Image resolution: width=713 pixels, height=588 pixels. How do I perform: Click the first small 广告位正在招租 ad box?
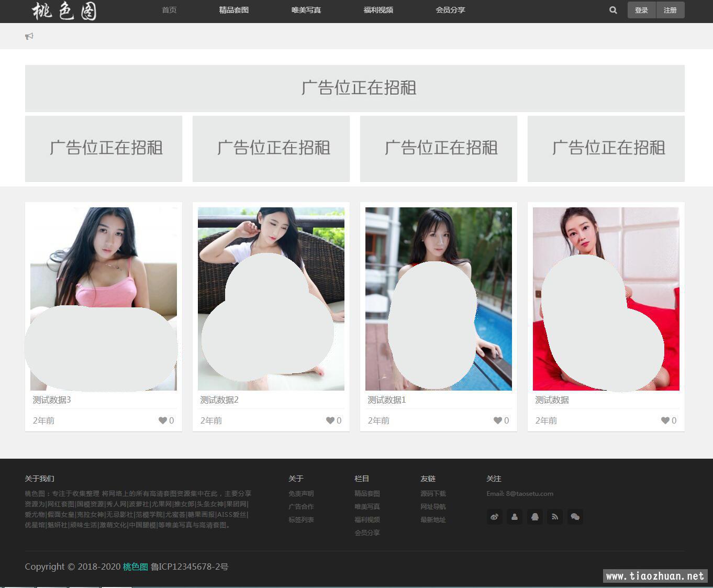pos(104,149)
